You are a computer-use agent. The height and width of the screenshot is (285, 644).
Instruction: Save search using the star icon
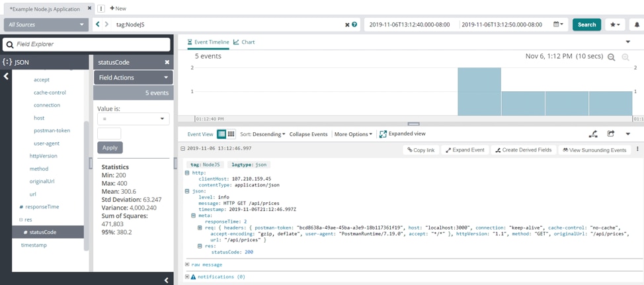[x=615, y=24]
